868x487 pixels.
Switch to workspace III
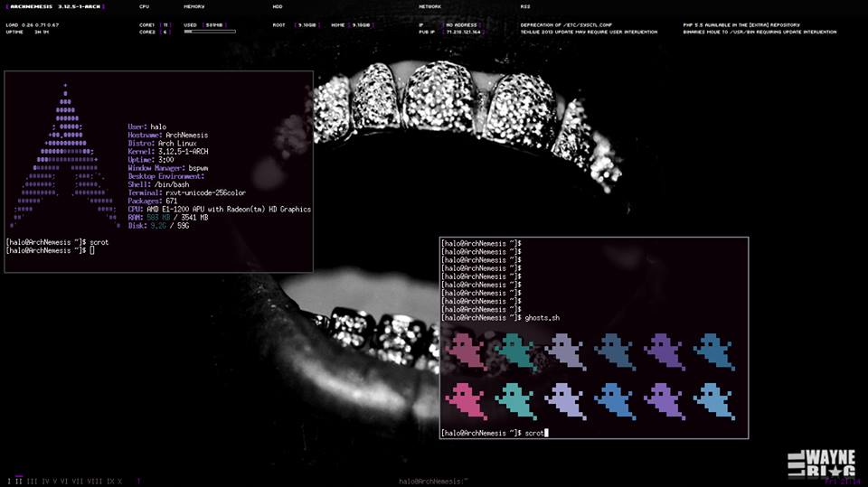33,482
